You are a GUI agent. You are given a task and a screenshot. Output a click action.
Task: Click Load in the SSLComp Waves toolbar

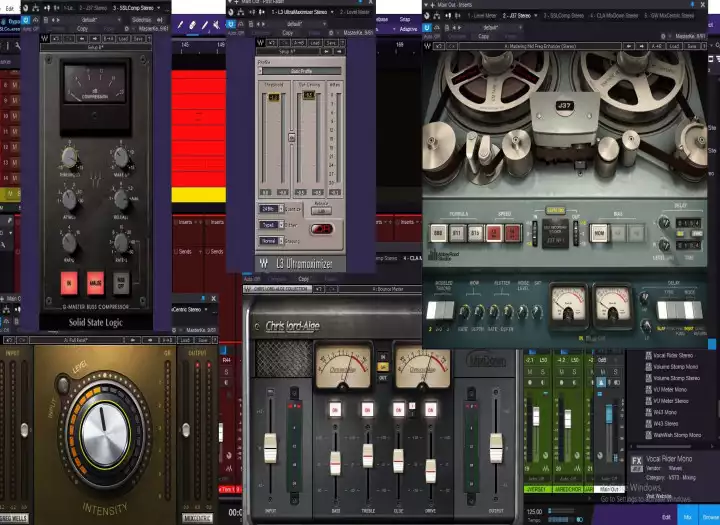coord(123,39)
